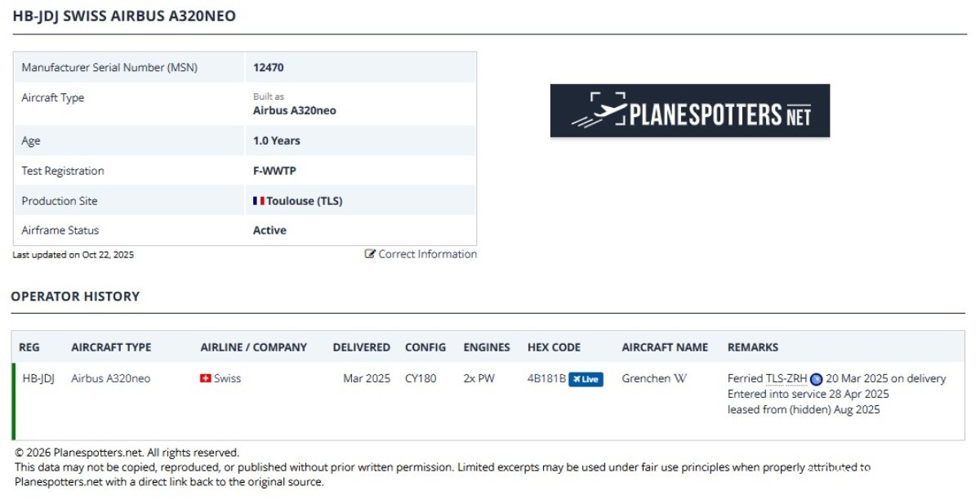Click the Planespotters.net logo banner
The width and height of the screenshot is (980, 500).
click(x=689, y=110)
